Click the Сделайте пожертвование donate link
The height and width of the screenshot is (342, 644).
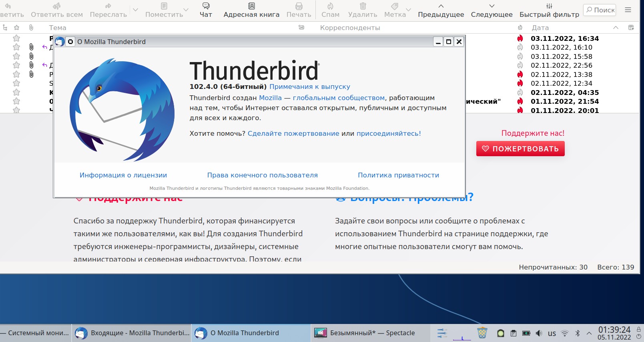point(293,134)
